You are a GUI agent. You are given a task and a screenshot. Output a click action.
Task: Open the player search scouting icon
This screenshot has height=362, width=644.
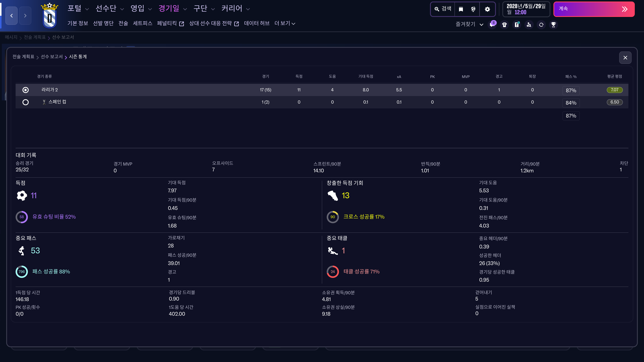click(529, 24)
